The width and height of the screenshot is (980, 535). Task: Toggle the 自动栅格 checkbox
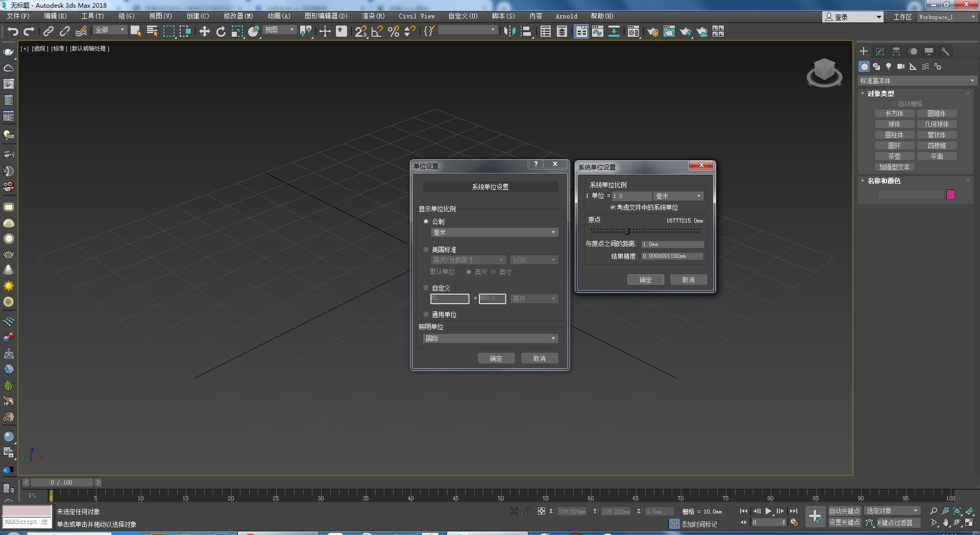(x=894, y=104)
